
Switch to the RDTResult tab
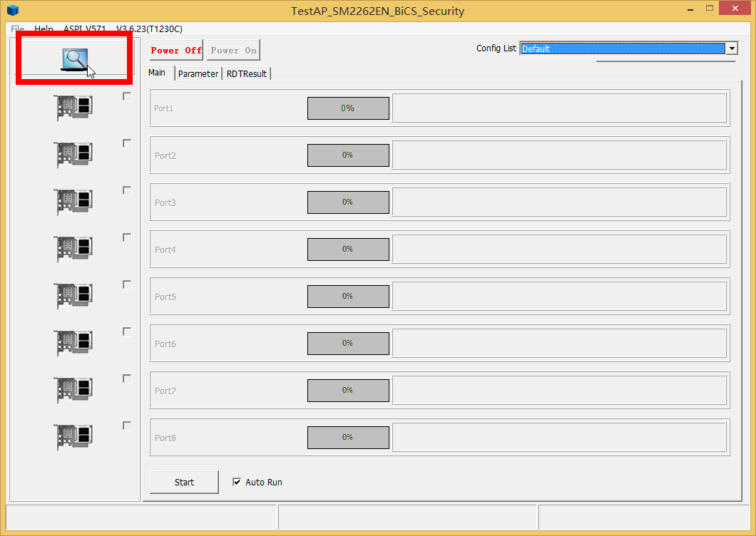point(247,74)
